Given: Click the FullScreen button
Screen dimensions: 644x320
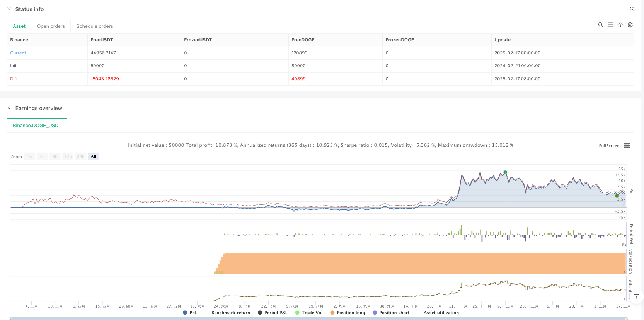Looking at the screenshot, I should click(609, 146).
